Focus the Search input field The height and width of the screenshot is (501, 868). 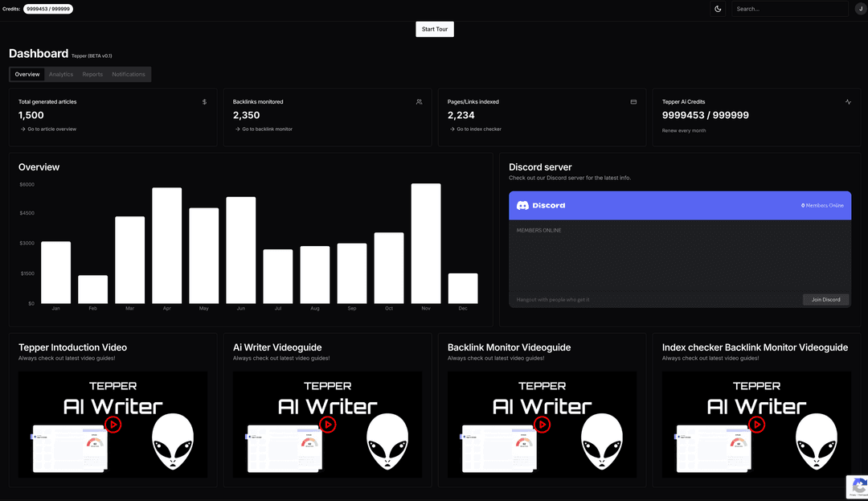click(x=789, y=9)
